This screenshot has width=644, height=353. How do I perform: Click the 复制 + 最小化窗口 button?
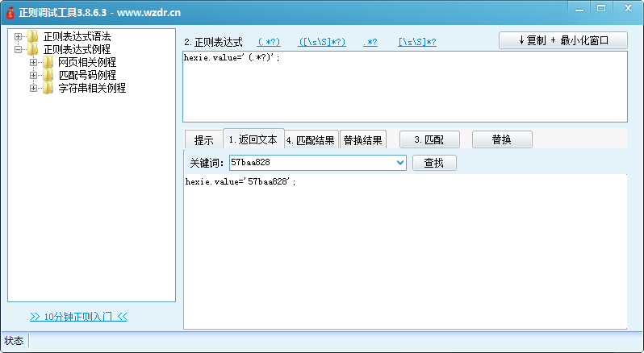562,40
